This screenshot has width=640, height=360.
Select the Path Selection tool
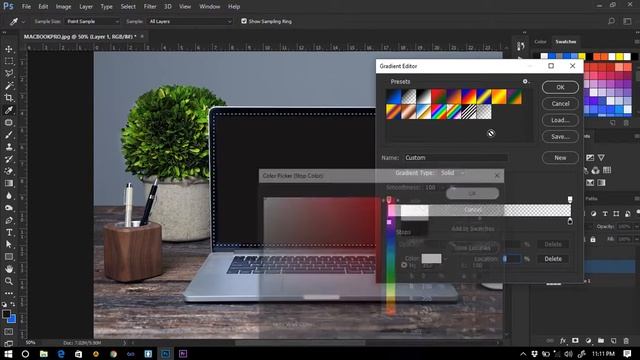[x=9, y=244]
